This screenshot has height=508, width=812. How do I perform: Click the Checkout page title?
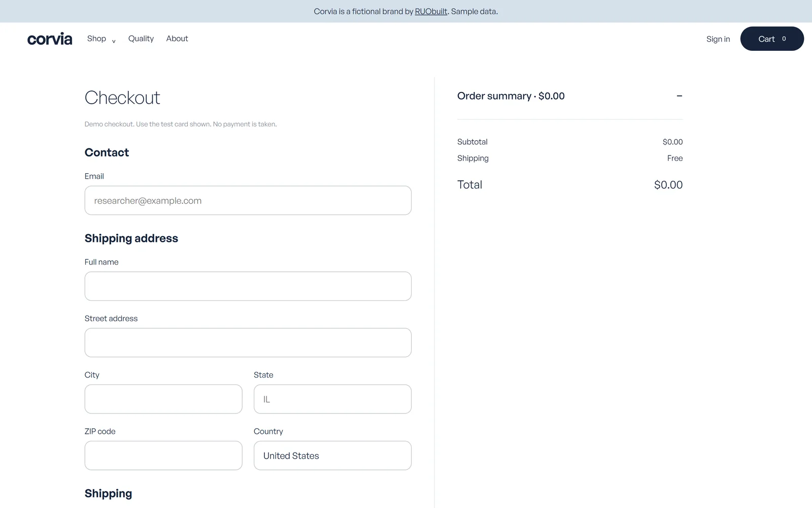(x=122, y=98)
